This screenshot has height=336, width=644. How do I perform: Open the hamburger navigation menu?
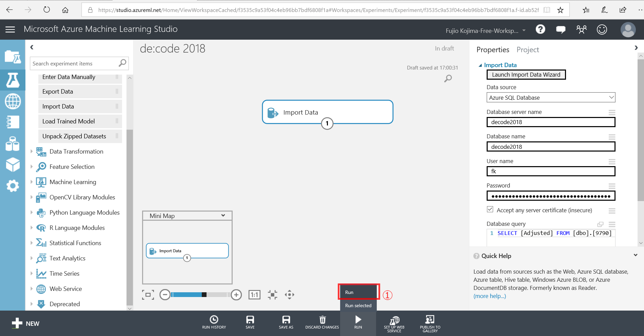point(10,29)
